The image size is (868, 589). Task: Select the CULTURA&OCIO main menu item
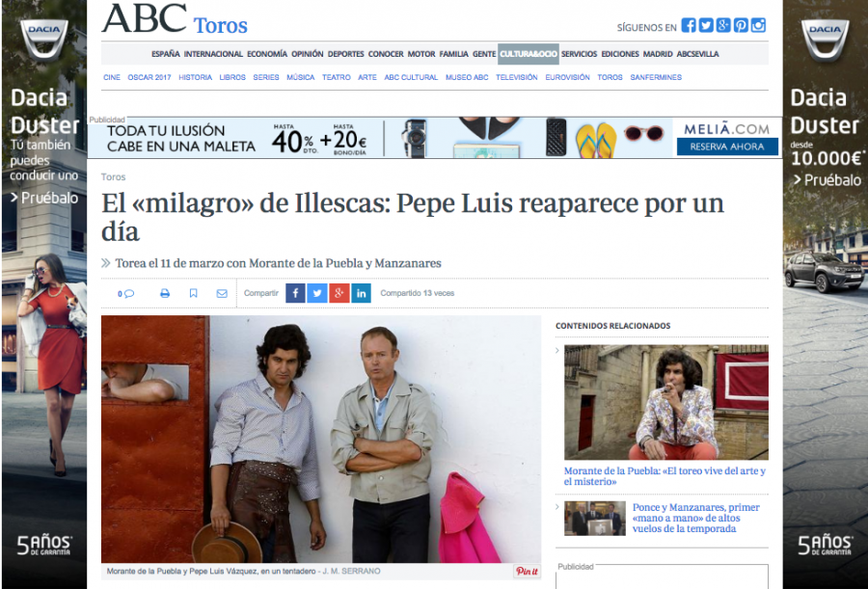(529, 54)
